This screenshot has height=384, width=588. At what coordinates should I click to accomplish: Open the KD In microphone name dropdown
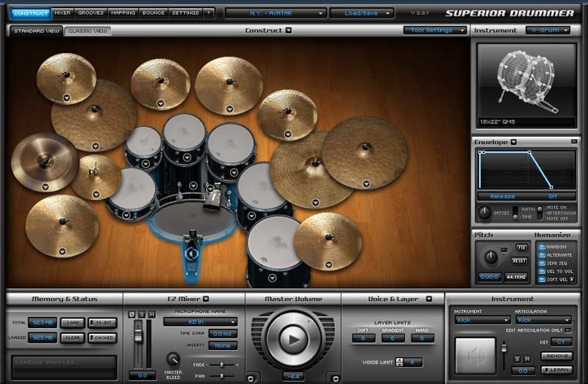pyautogui.click(x=200, y=322)
